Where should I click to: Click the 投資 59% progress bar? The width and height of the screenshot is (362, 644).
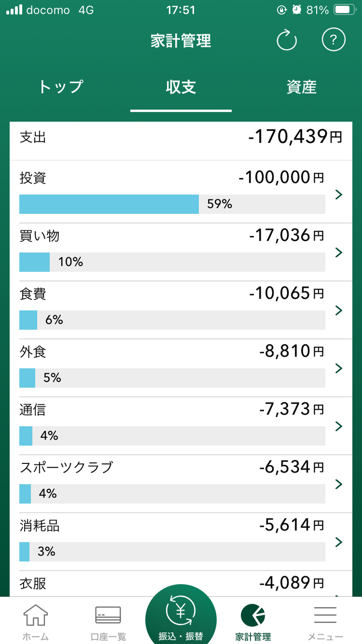coord(172,204)
